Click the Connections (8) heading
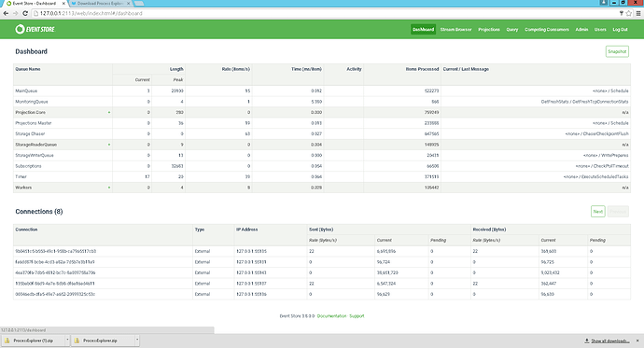 (x=39, y=212)
